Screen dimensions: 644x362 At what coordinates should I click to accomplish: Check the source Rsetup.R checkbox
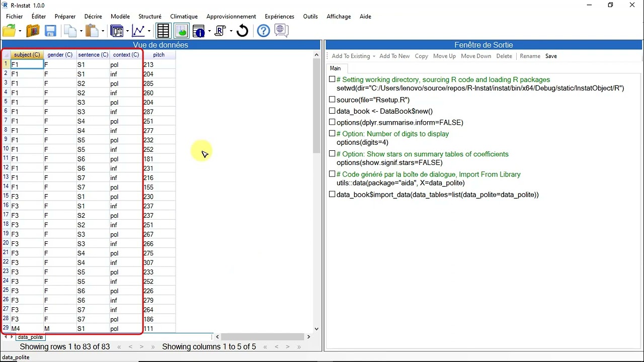(x=332, y=100)
